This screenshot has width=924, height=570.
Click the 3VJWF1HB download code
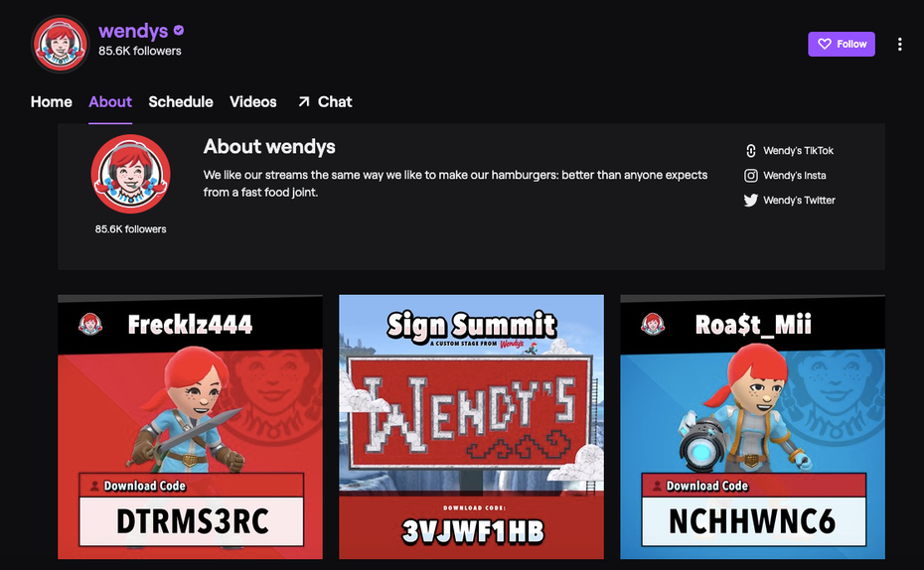click(x=473, y=531)
